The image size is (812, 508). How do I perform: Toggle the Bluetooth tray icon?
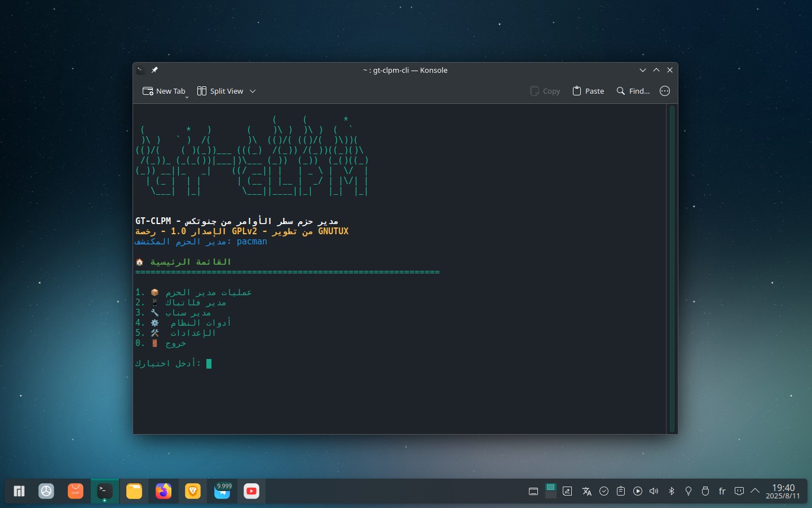tap(671, 491)
